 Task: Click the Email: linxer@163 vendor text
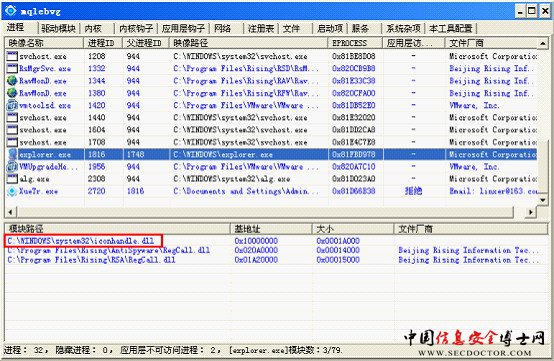coord(493,191)
